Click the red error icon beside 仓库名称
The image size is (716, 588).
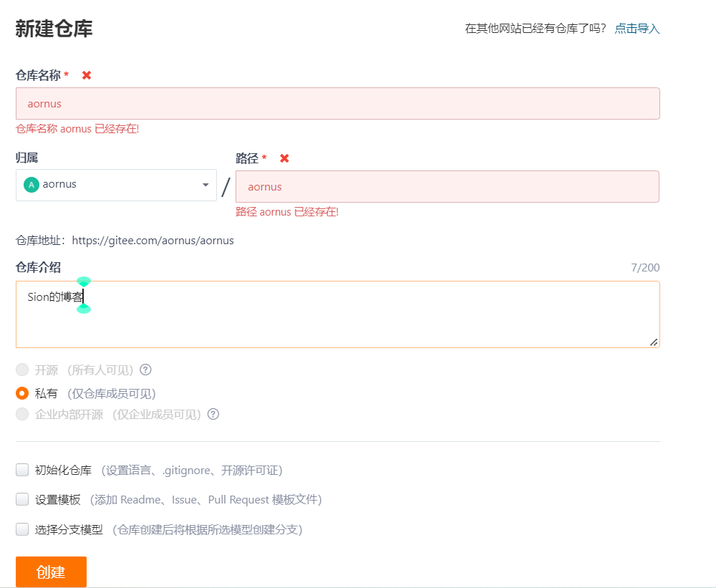point(86,74)
